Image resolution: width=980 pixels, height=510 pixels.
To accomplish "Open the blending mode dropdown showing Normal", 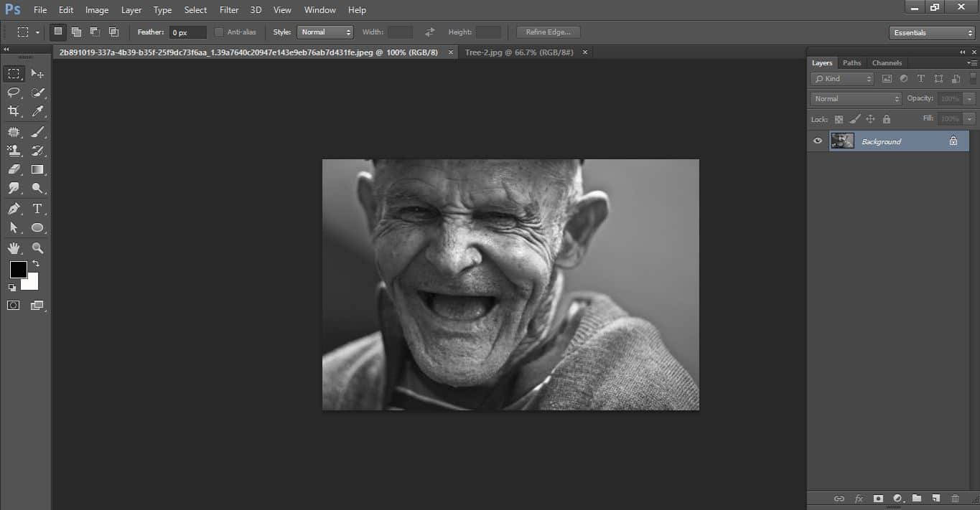I will (854, 98).
